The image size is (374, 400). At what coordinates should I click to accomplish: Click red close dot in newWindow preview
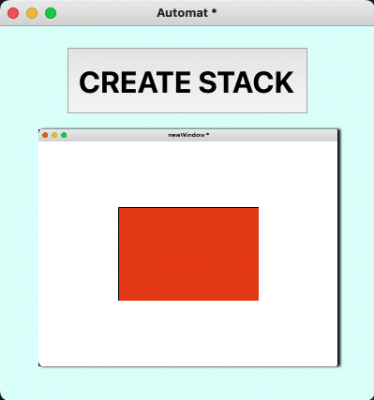45,135
